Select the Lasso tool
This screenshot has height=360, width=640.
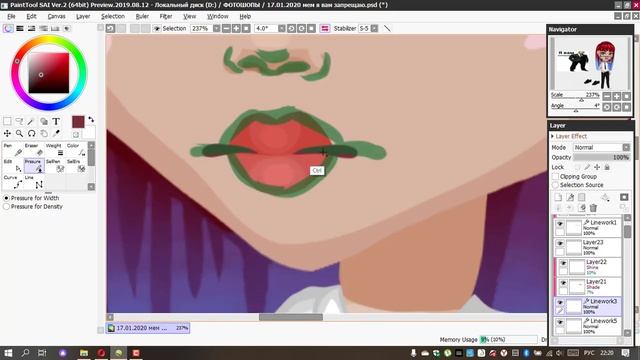tap(19, 121)
